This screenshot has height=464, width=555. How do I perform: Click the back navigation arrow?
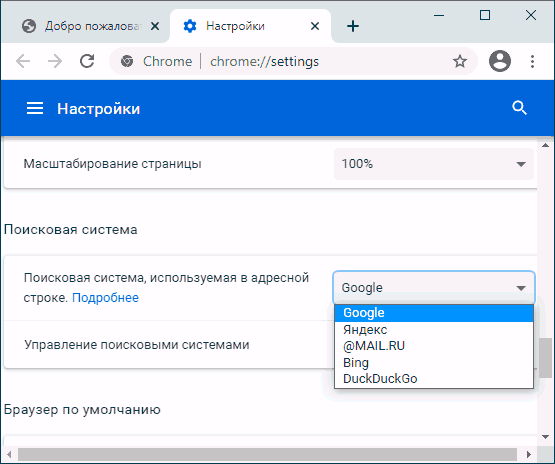(x=23, y=61)
